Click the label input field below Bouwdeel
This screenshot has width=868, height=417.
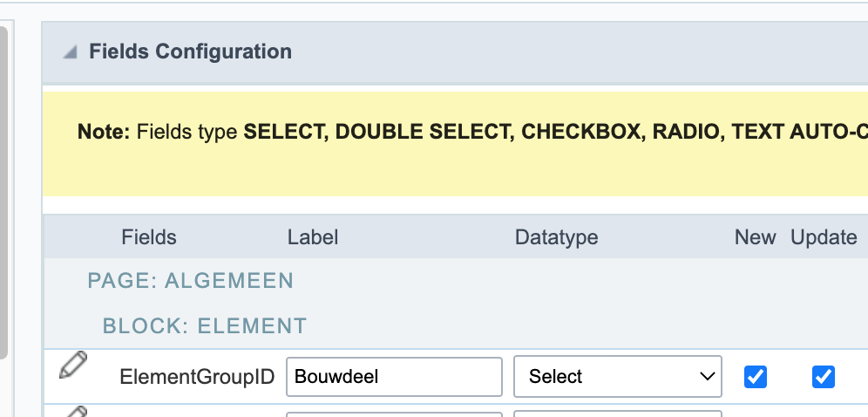[x=394, y=414]
